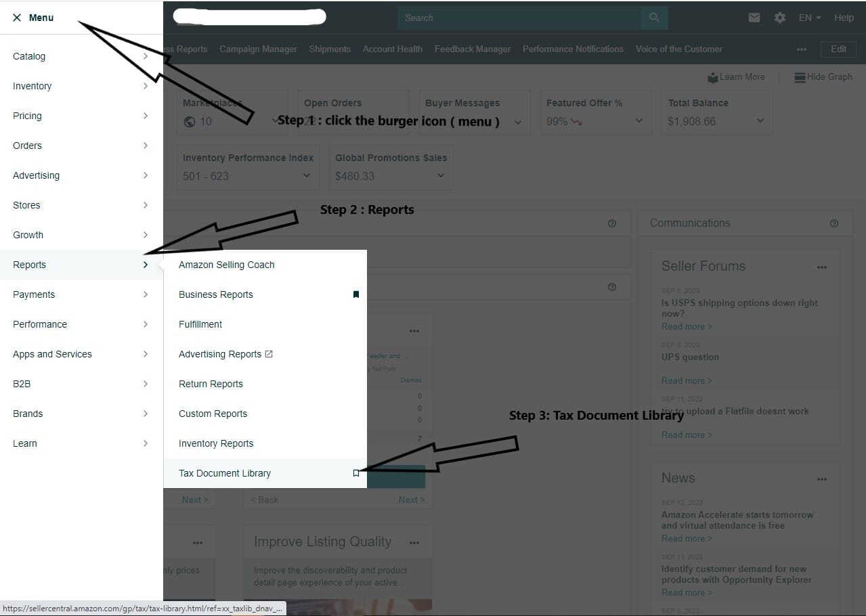Expand the Total Balance card dropdown
This screenshot has height=616, width=866.
coord(760,121)
